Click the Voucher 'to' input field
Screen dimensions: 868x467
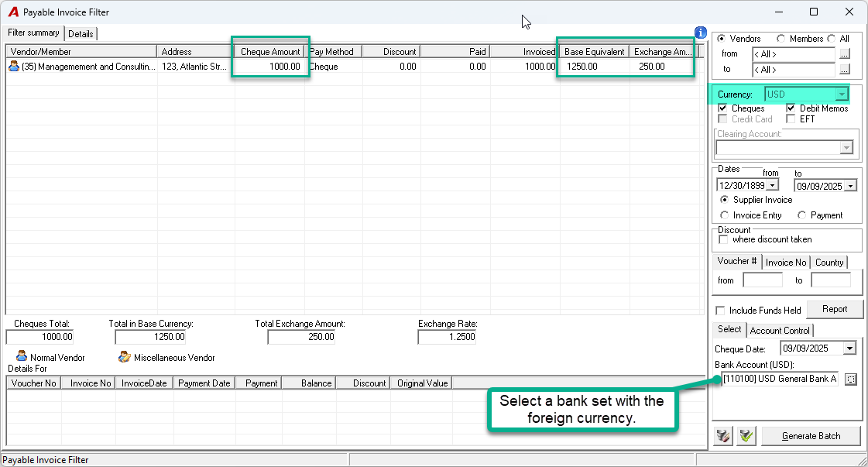[831, 280]
